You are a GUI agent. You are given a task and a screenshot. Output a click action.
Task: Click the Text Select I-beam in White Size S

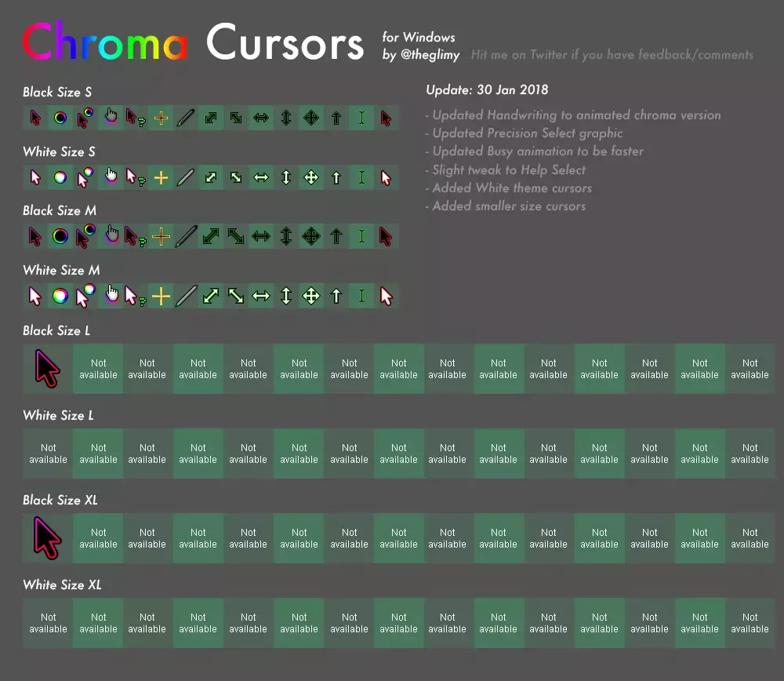tap(361, 177)
